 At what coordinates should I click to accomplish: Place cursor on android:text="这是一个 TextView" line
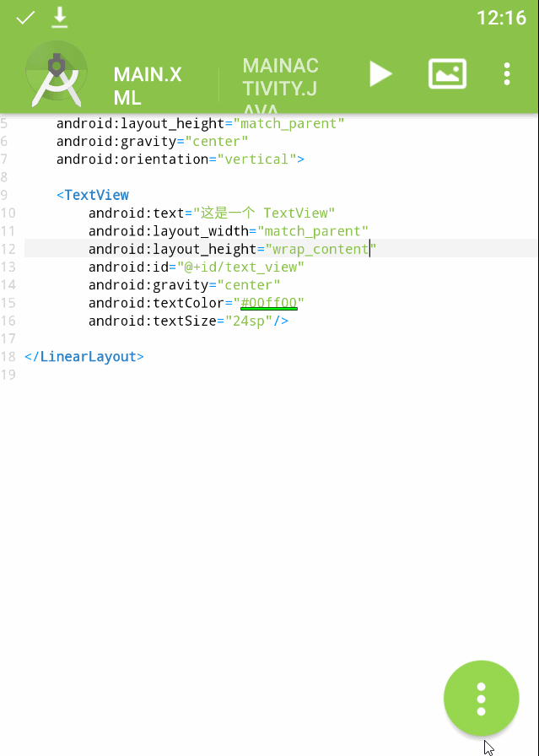212,213
